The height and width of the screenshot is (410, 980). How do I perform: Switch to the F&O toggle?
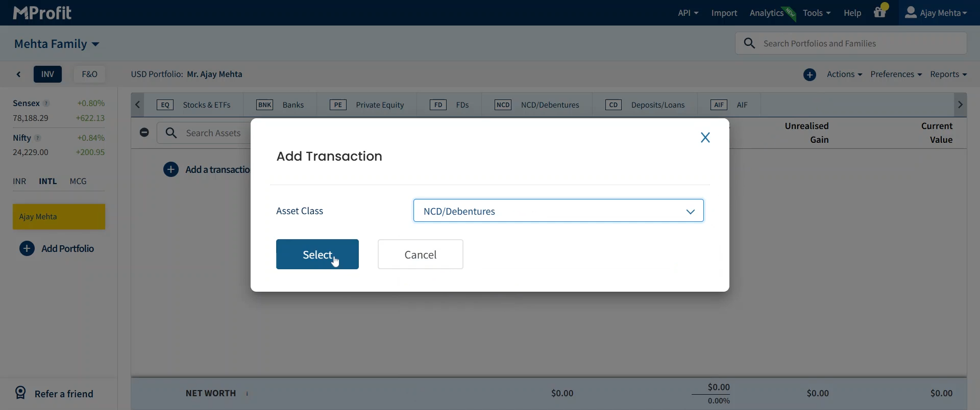[x=89, y=74]
